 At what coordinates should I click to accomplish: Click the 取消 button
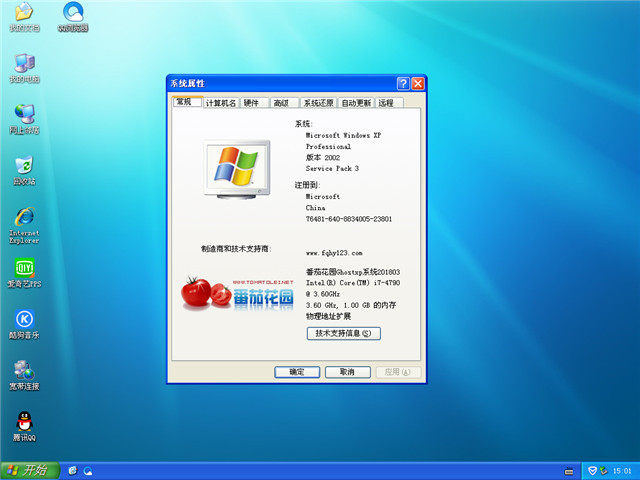(347, 372)
